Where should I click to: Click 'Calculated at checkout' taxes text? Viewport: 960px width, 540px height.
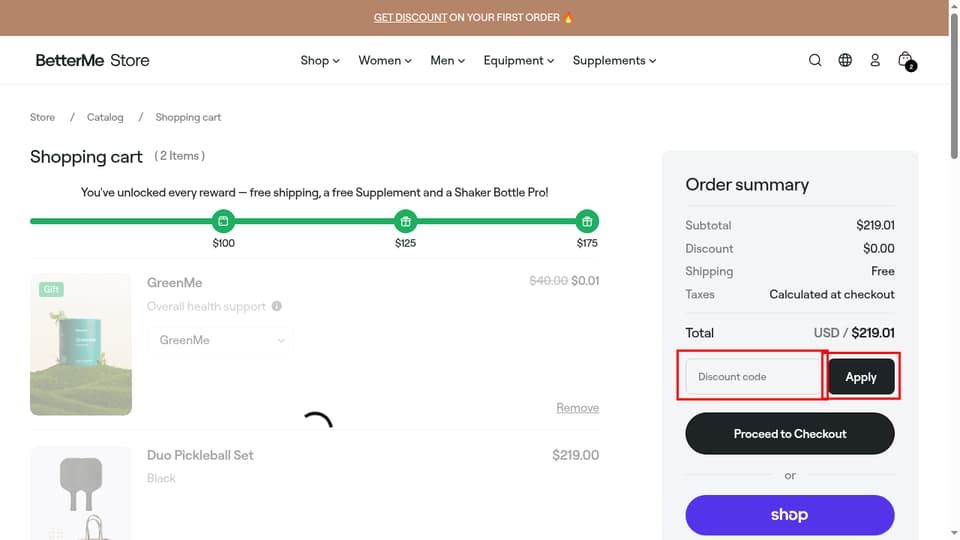point(831,294)
